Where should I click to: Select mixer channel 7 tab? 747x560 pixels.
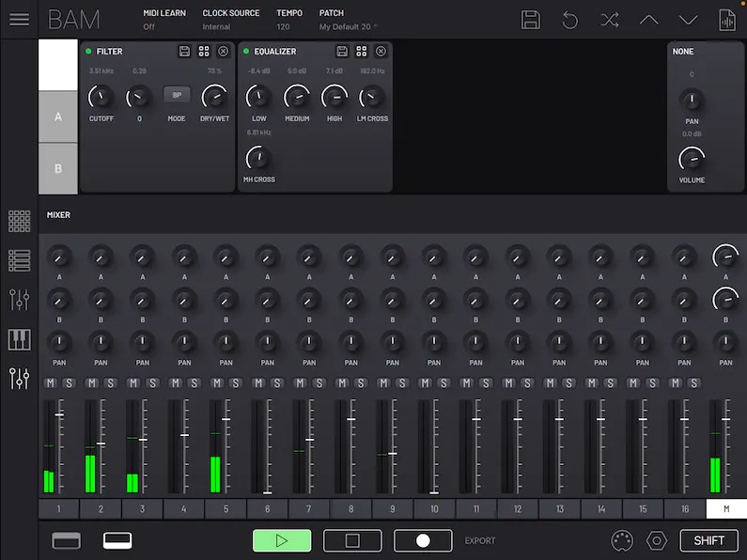(309, 509)
